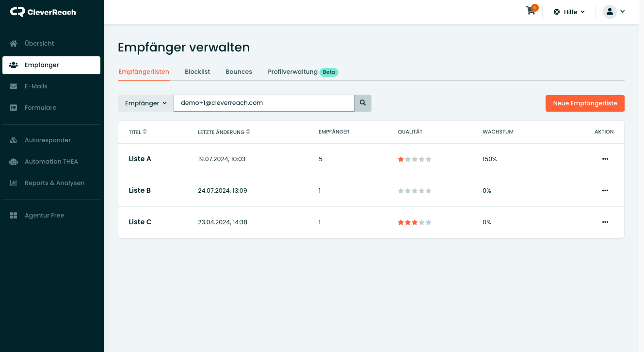Open Übersicht in the sidebar
Image resolution: width=644 pixels, height=352 pixels.
[x=51, y=43]
